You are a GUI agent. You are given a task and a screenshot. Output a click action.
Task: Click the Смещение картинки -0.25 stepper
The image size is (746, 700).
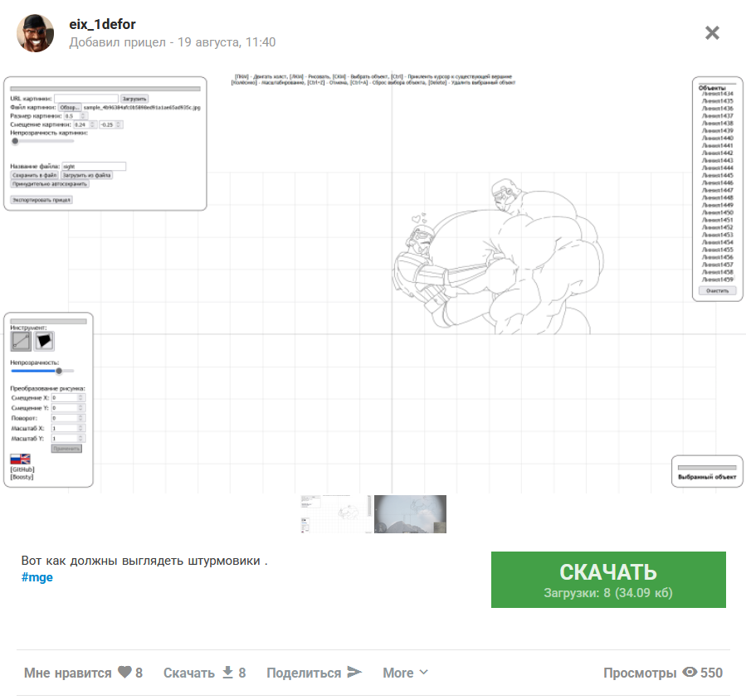[111, 124]
